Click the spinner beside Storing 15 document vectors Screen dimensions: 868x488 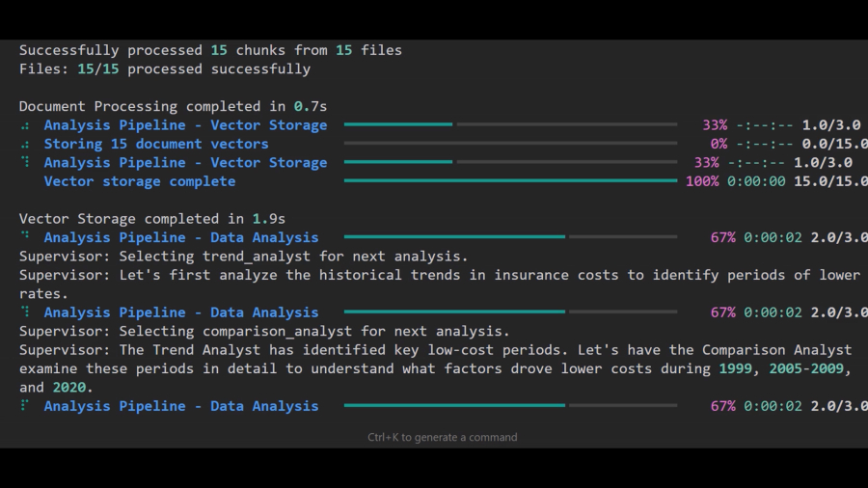24,144
